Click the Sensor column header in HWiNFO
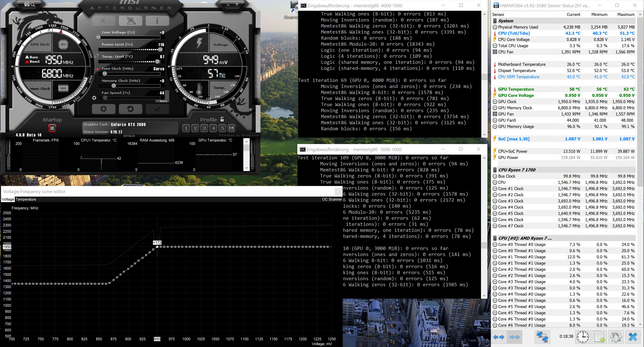Screen dimensions: 644x347 click(523, 14)
